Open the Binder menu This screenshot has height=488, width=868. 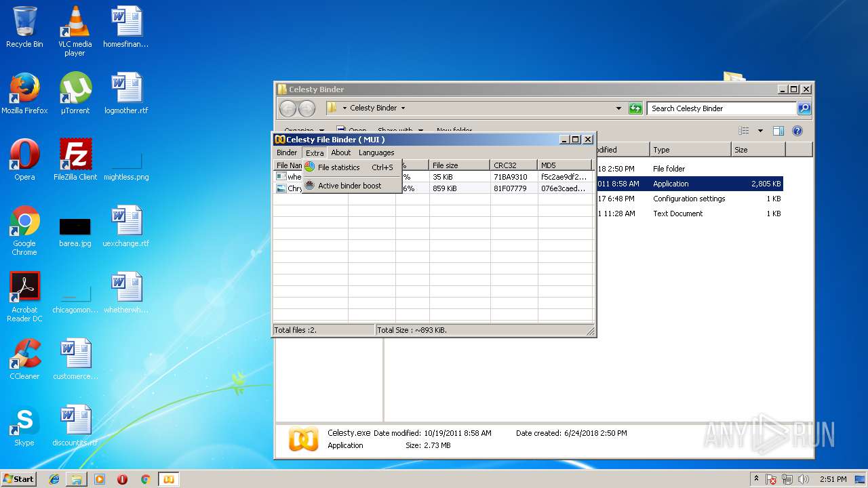287,152
